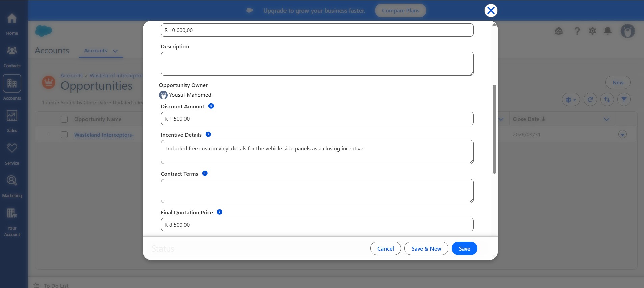
Task: Click the New button
Action: 618,83
